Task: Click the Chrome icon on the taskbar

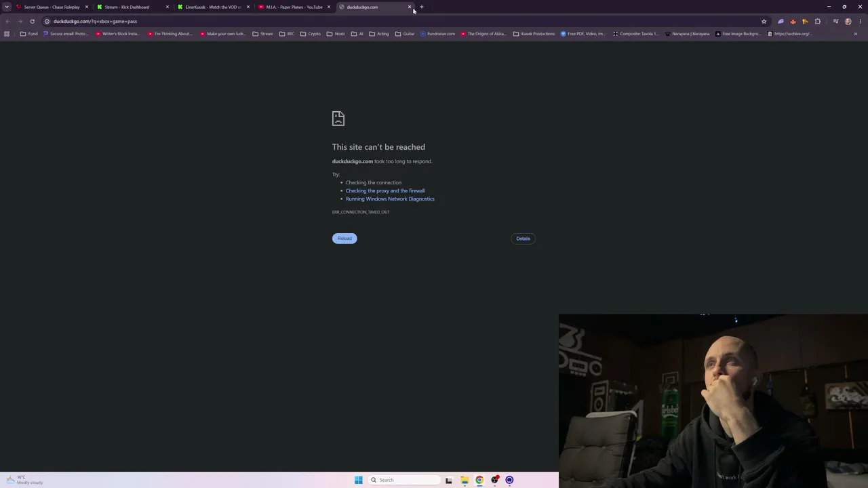Action: pyautogui.click(x=479, y=480)
